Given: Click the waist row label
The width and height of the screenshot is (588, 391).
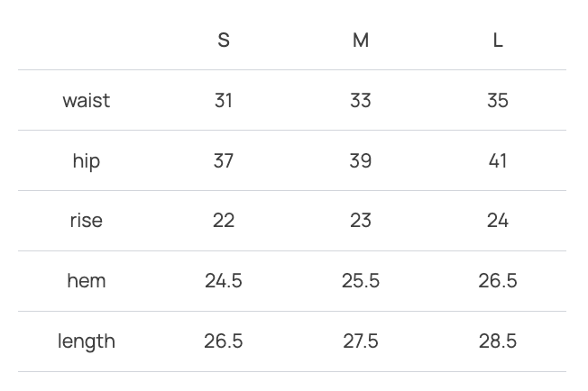Looking at the screenshot, I should (x=87, y=100).
